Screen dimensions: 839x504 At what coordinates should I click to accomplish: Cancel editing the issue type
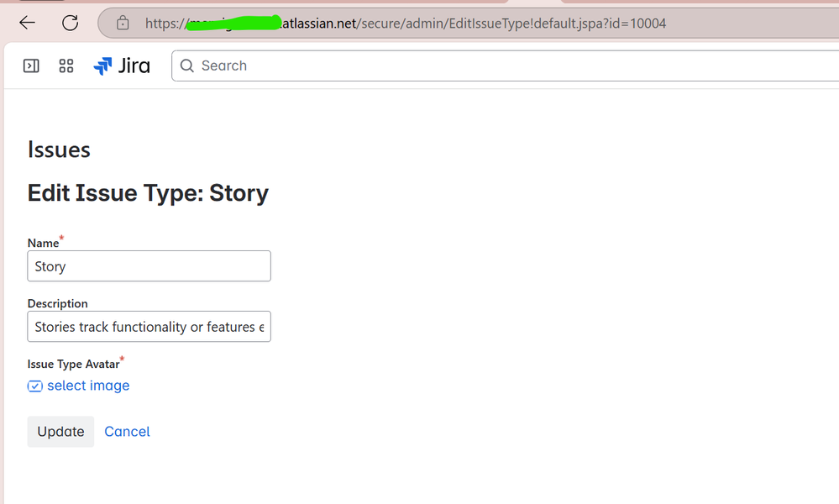[x=127, y=432]
